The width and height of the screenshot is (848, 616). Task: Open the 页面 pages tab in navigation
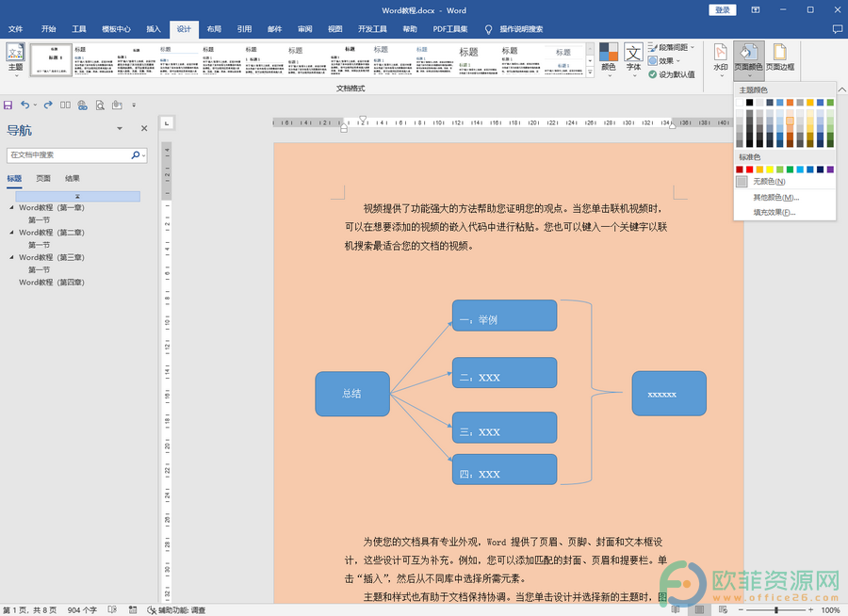[43, 178]
